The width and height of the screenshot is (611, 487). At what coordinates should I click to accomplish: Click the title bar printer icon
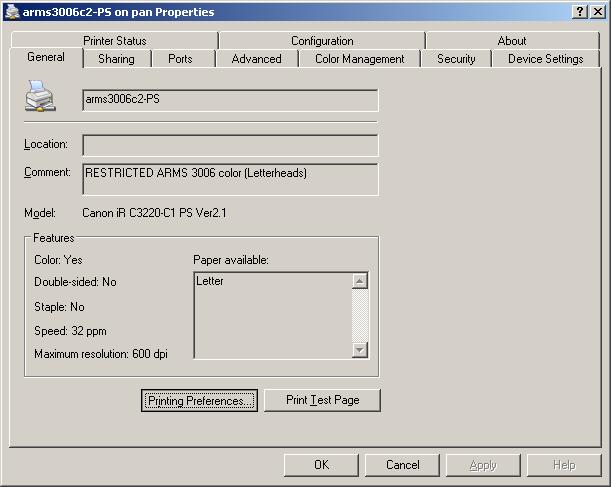tap(12, 12)
